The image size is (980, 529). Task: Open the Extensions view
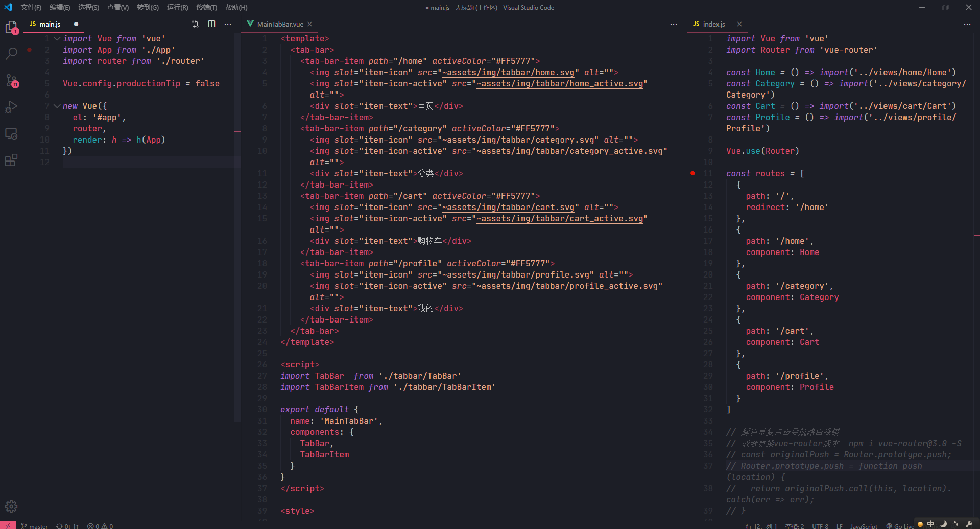pyautogui.click(x=11, y=160)
